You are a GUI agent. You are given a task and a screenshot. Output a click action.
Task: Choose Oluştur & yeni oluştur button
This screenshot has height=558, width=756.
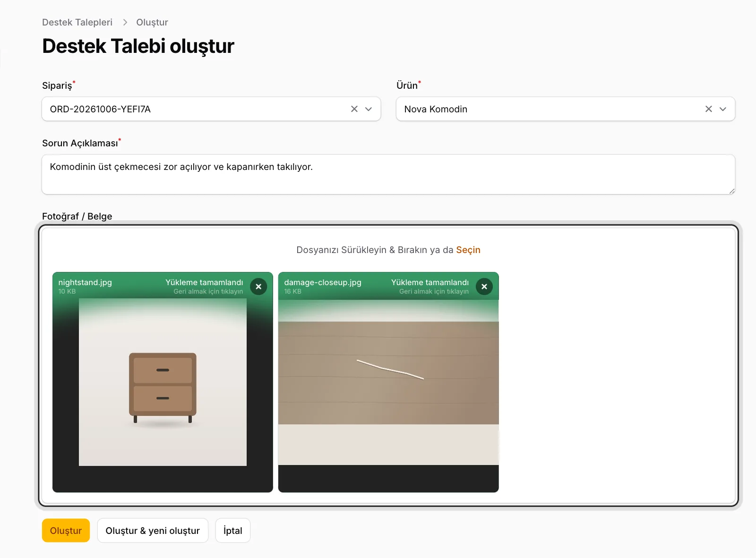point(153,531)
